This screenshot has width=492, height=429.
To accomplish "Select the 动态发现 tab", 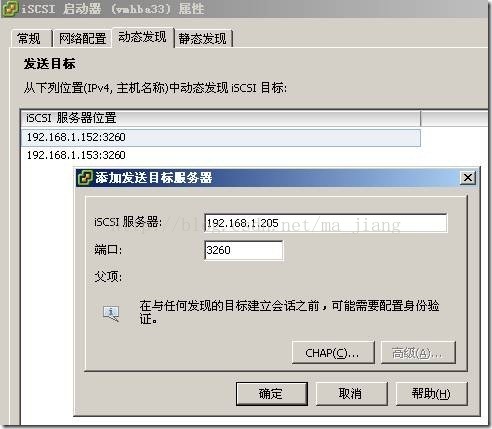I will click(x=143, y=37).
